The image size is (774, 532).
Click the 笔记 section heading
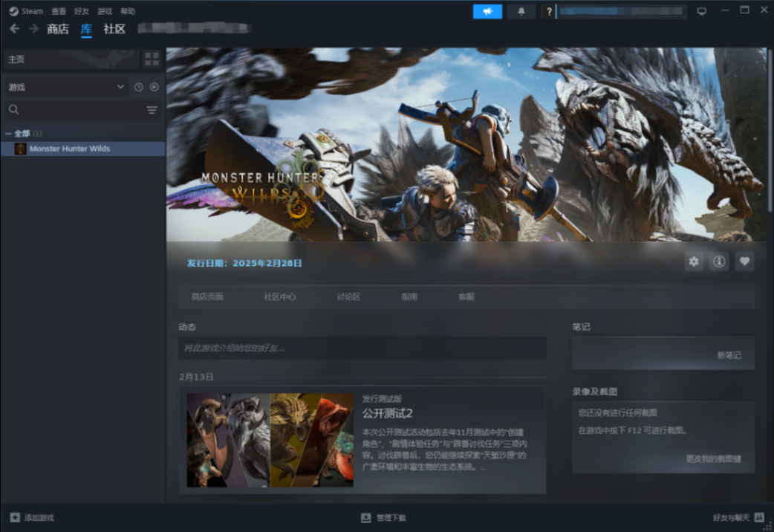[581, 327]
